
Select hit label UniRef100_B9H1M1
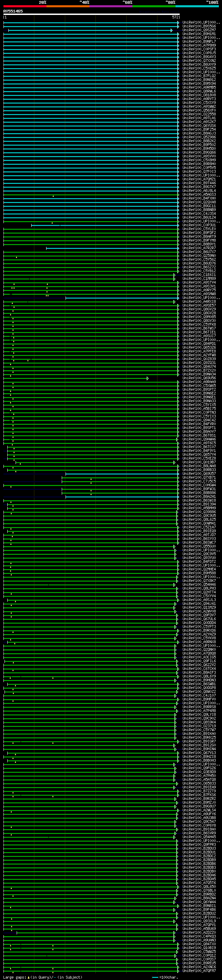coord(199,34)
